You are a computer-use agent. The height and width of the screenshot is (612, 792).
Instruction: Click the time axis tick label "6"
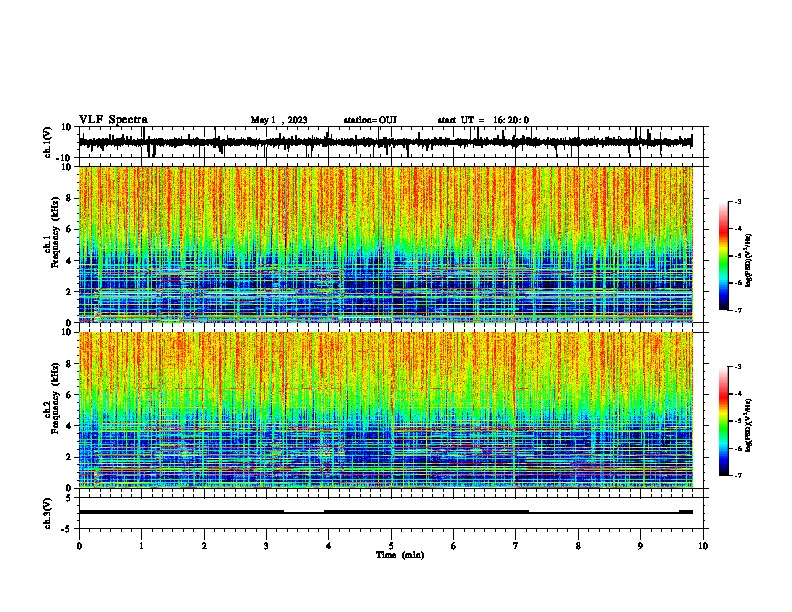click(454, 546)
